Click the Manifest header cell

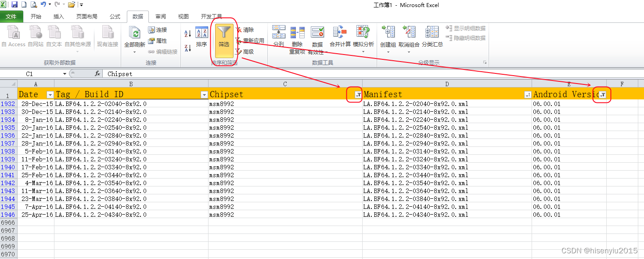tap(447, 94)
